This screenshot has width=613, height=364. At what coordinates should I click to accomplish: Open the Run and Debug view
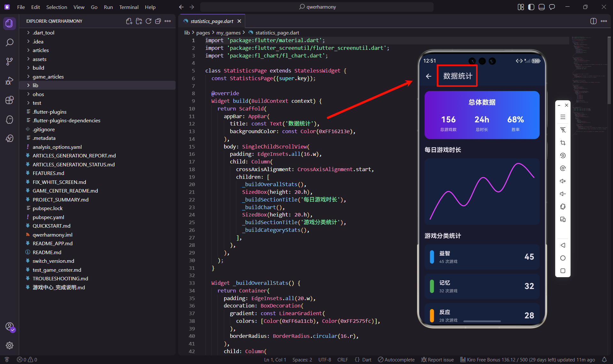tap(10, 81)
